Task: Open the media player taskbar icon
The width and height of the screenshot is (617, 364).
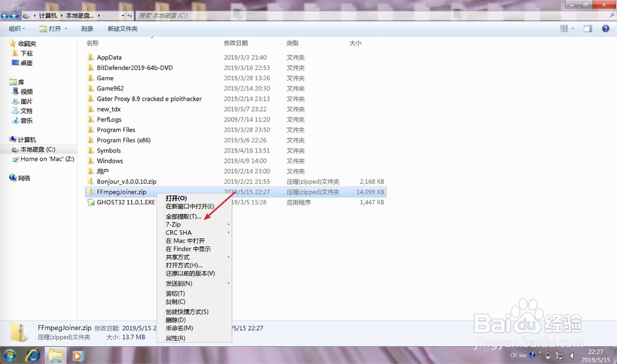Action: pyautogui.click(x=78, y=356)
